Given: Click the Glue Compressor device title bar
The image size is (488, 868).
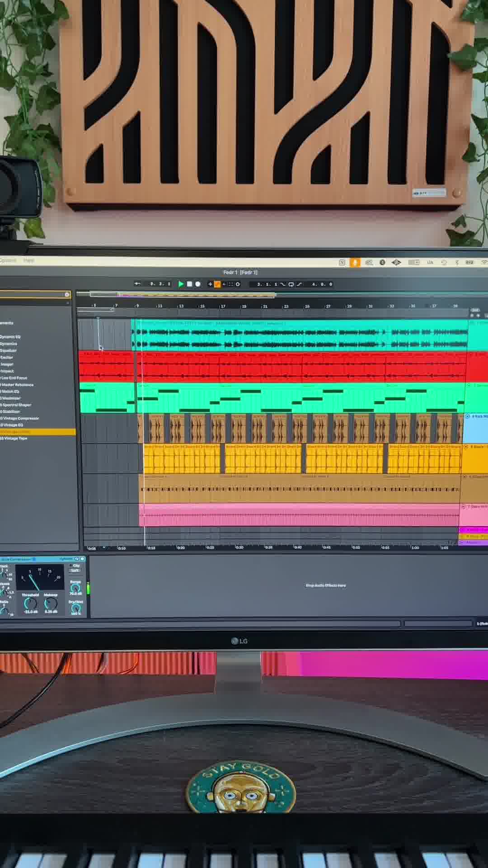Looking at the screenshot, I should click(x=43, y=559).
